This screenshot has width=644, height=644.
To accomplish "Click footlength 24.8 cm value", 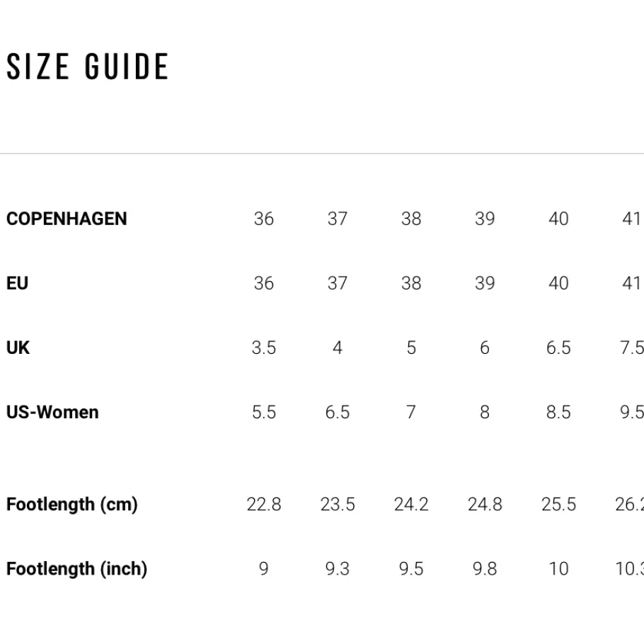I will click(485, 505).
